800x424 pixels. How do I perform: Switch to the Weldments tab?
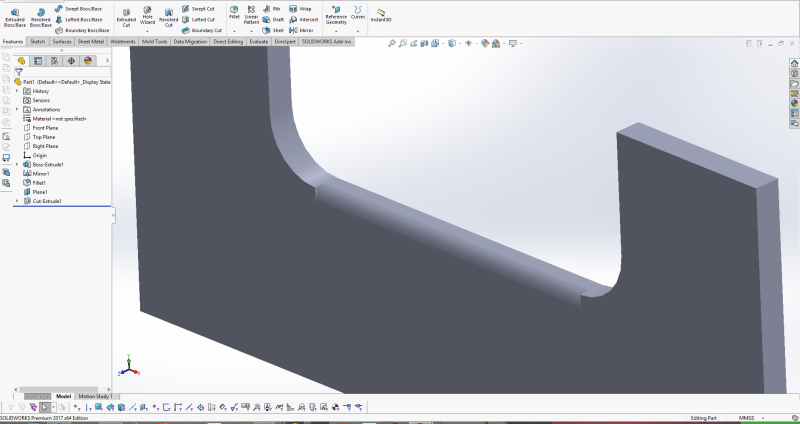pos(123,41)
